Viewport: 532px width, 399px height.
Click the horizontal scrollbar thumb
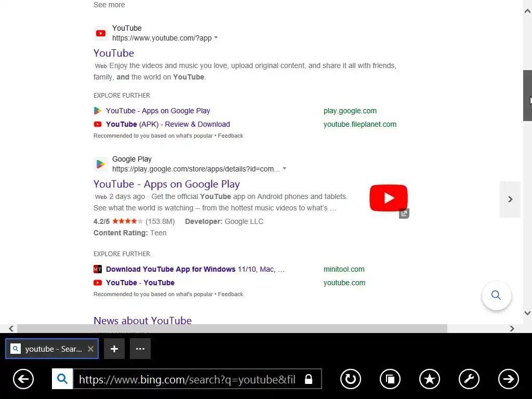click(232, 328)
